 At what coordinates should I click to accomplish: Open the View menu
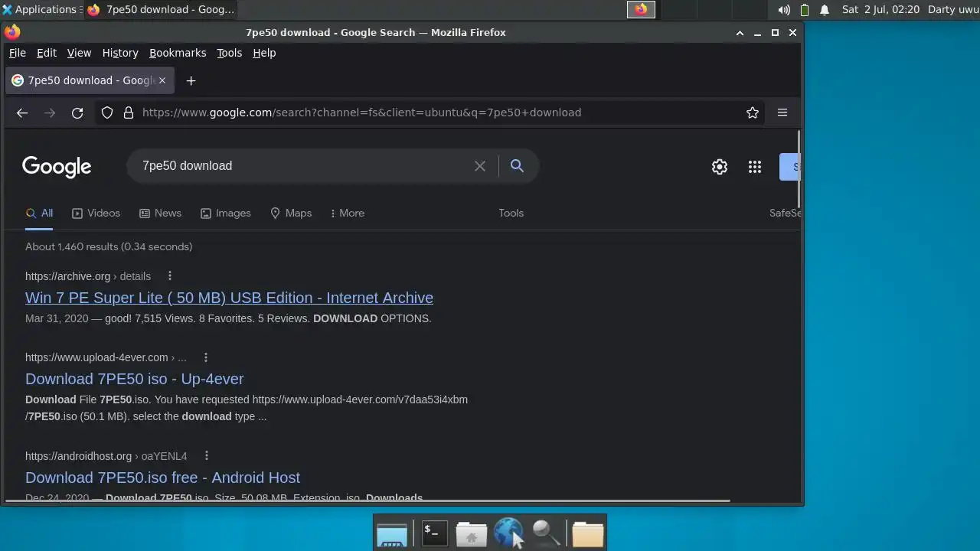79,53
